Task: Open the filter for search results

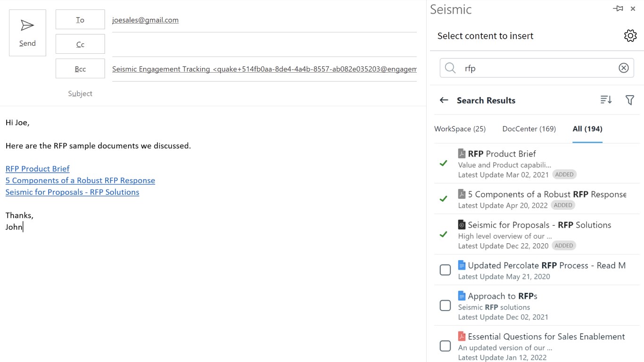Action: pyautogui.click(x=629, y=100)
